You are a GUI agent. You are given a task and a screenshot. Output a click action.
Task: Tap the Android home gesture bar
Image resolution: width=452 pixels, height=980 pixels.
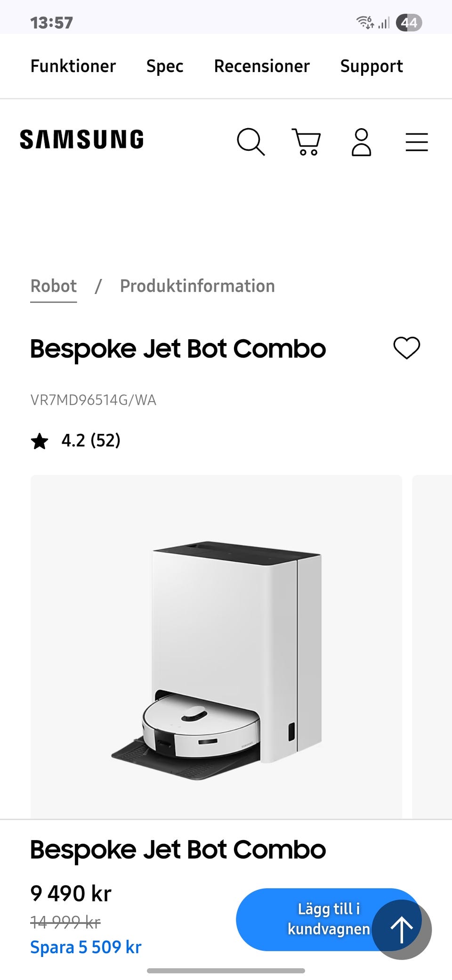coord(226,971)
